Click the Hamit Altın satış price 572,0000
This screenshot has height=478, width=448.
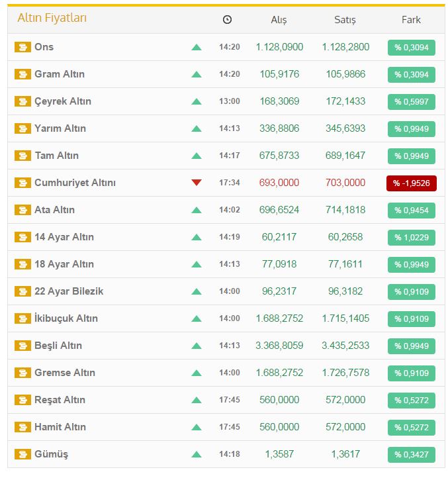[x=345, y=427]
